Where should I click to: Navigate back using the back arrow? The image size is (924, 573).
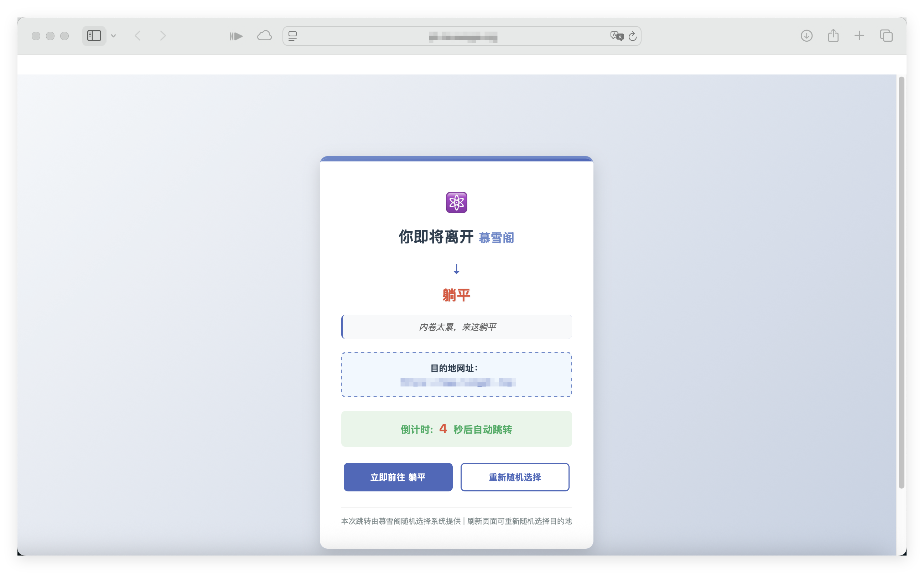(x=138, y=35)
